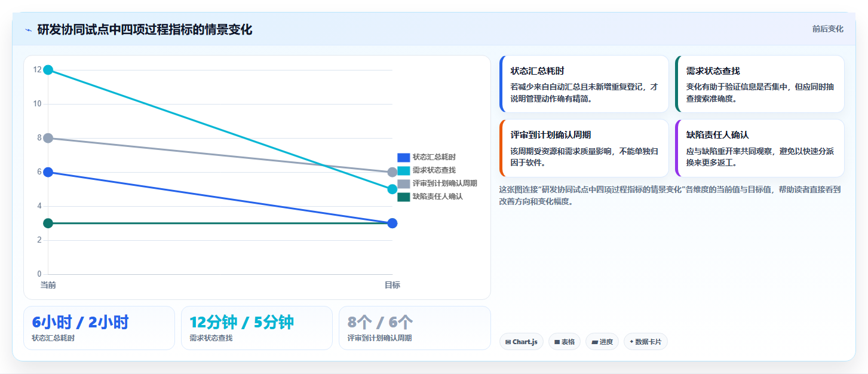Click the title 研发协同试点中四项过程指标的情景变化
The height and width of the screenshot is (374, 868).
point(145,30)
